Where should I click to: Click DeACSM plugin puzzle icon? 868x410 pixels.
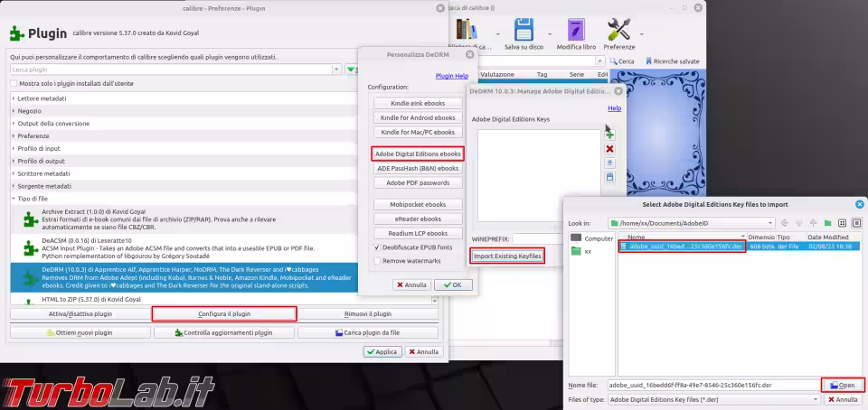tap(31, 248)
